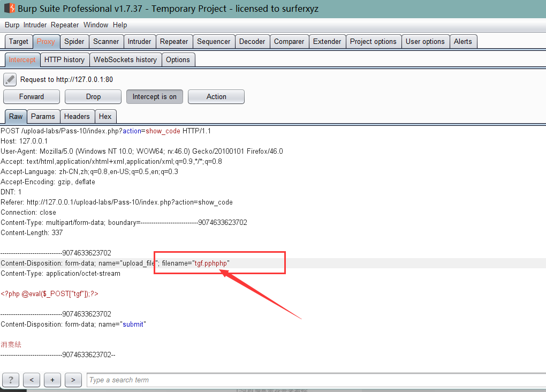Click the Accept-Encoding: gzip, deflate line
Viewport: 546px width, 392px height.
pyautogui.click(x=48, y=182)
